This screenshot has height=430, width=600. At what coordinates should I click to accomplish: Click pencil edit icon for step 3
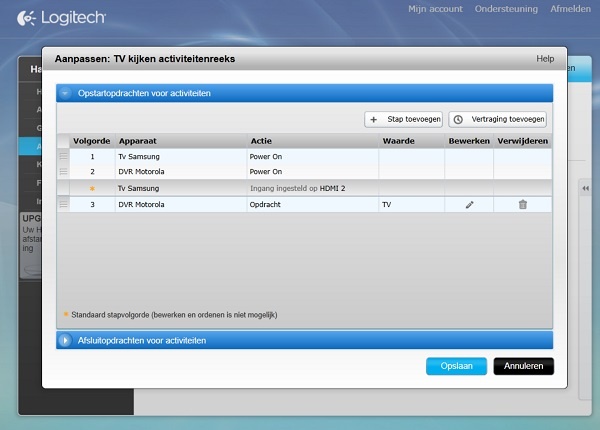(470, 205)
